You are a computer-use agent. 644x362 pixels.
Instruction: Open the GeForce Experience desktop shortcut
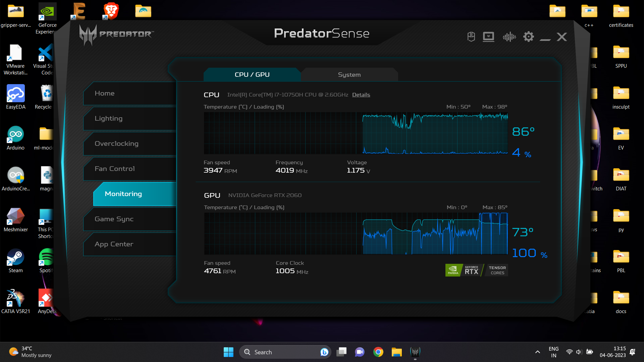coord(47,19)
